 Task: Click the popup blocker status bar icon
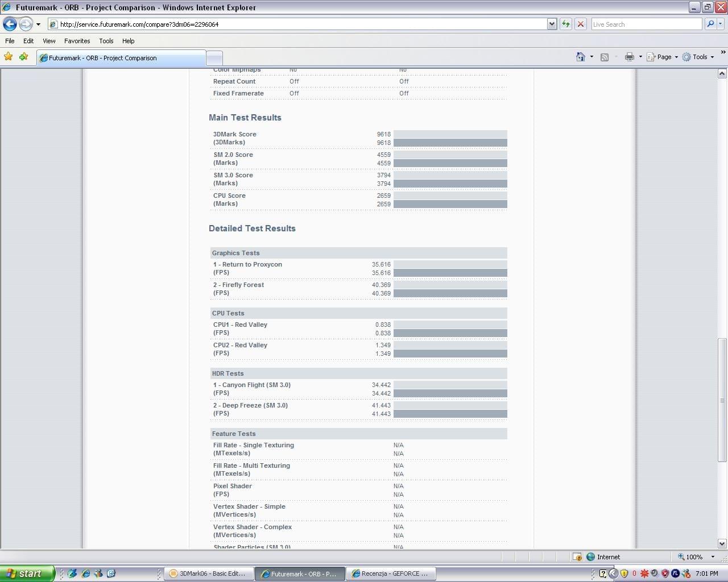point(577,557)
